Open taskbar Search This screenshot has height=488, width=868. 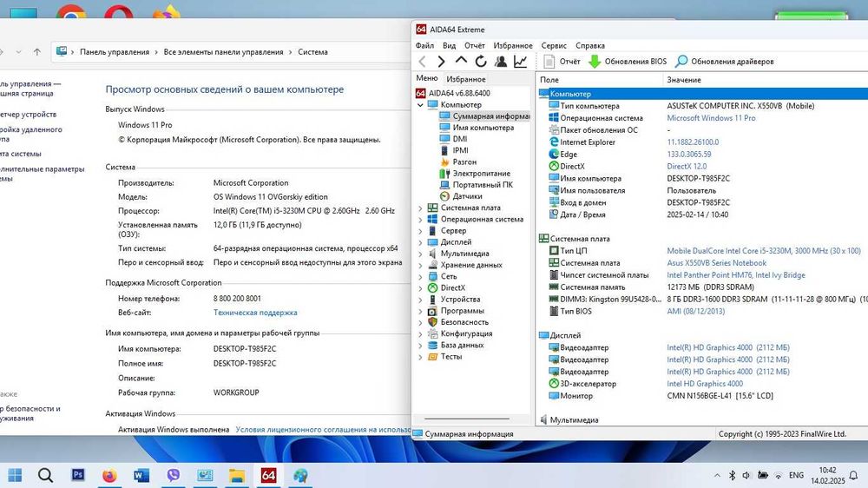click(x=45, y=475)
